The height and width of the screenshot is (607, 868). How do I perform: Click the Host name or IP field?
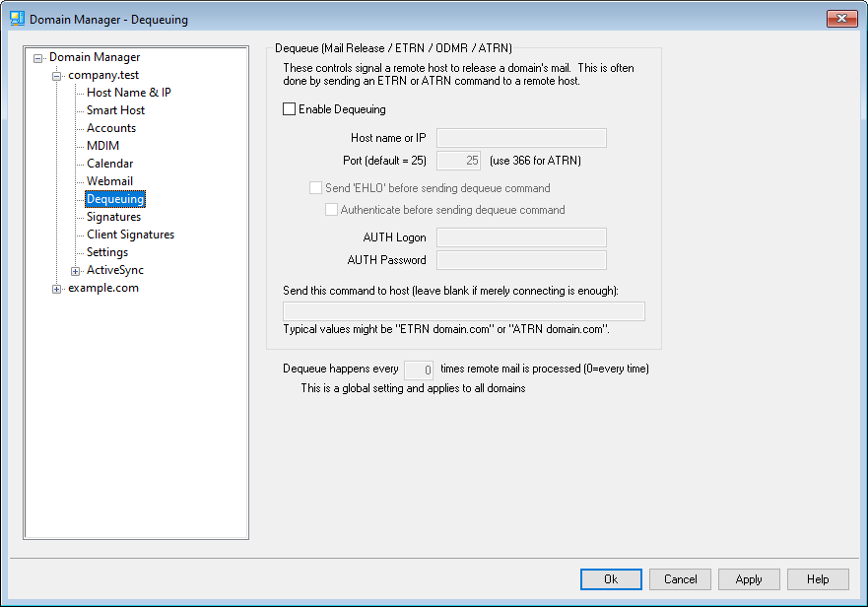coord(521,138)
